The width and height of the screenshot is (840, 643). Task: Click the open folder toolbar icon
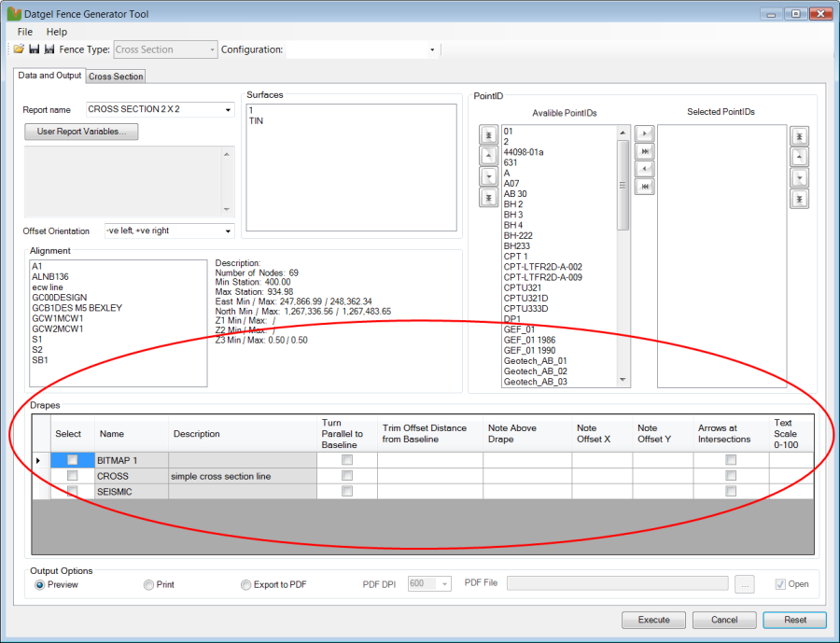tap(19, 49)
